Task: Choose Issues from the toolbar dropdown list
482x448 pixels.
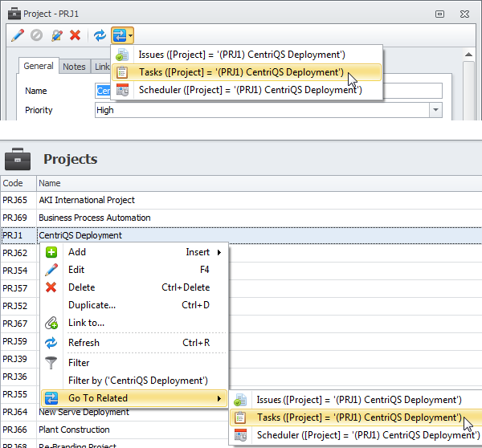Action: click(241, 55)
